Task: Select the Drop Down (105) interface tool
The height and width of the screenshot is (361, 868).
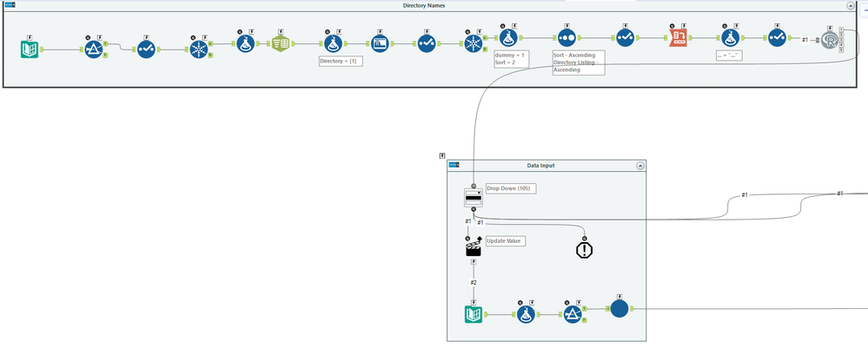Action: point(474,197)
